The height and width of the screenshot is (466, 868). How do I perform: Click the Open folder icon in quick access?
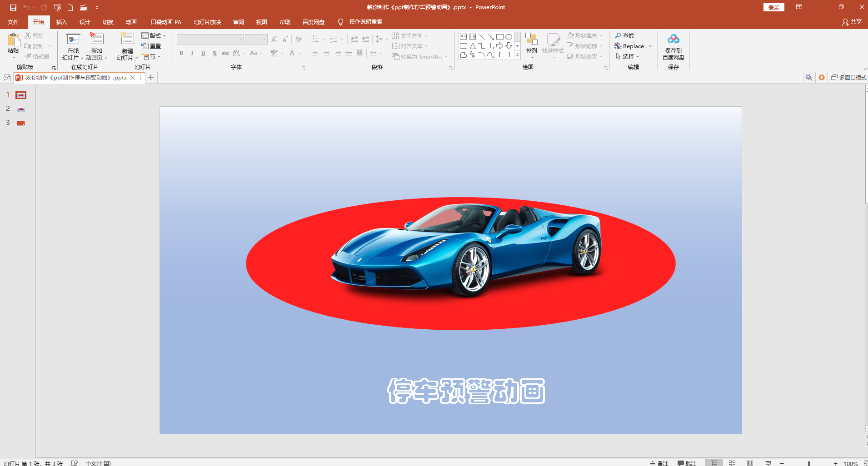pyautogui.click(x=84, y=8)
